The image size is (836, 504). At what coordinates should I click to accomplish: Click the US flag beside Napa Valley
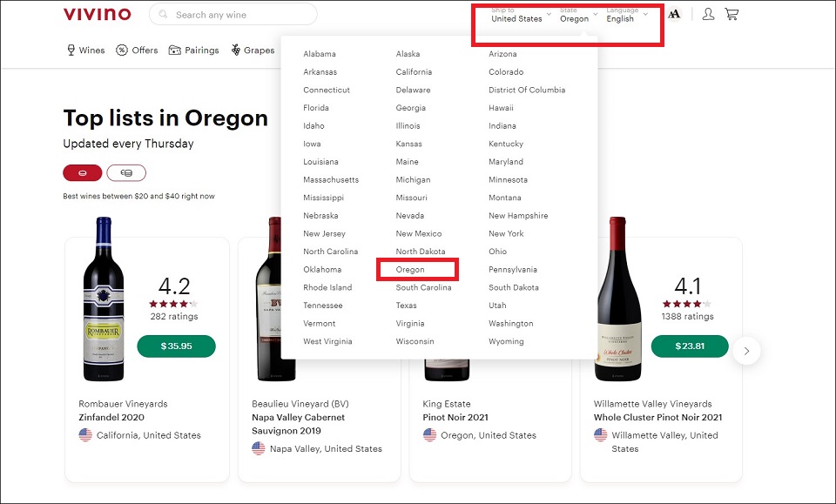point(259,448)
